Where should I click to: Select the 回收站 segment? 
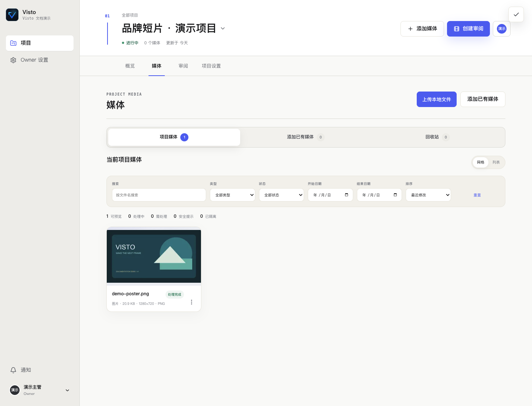point(437,137)
